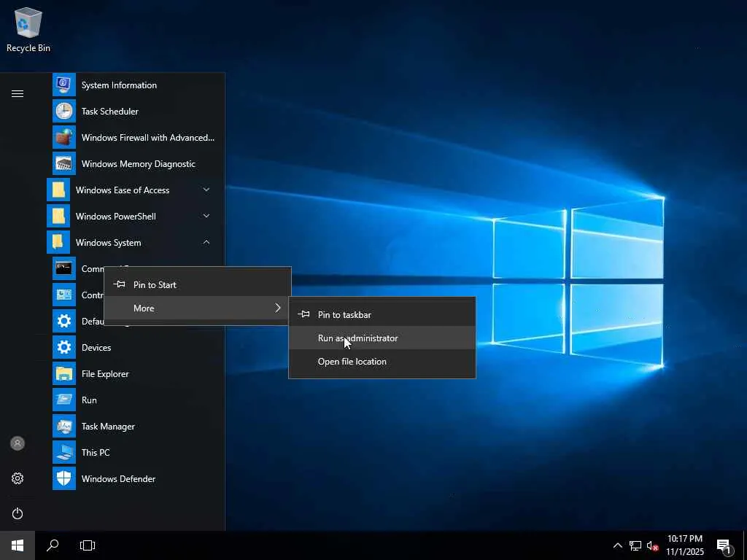
Task: Launch Windows Memory Diagnostic icon
Action: 64,164
